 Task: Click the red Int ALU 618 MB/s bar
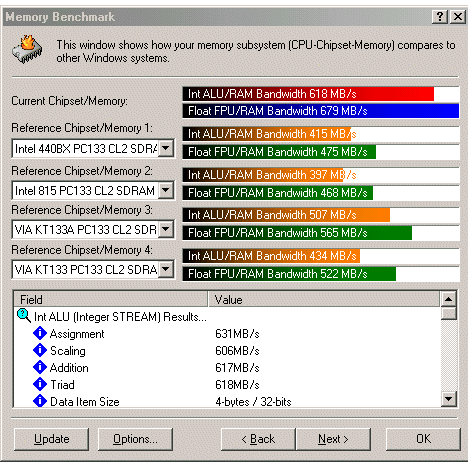pos(308,94)
